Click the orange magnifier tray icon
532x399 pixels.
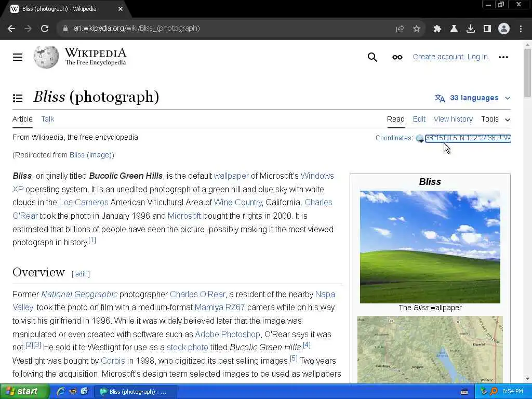tap(494, 392)
